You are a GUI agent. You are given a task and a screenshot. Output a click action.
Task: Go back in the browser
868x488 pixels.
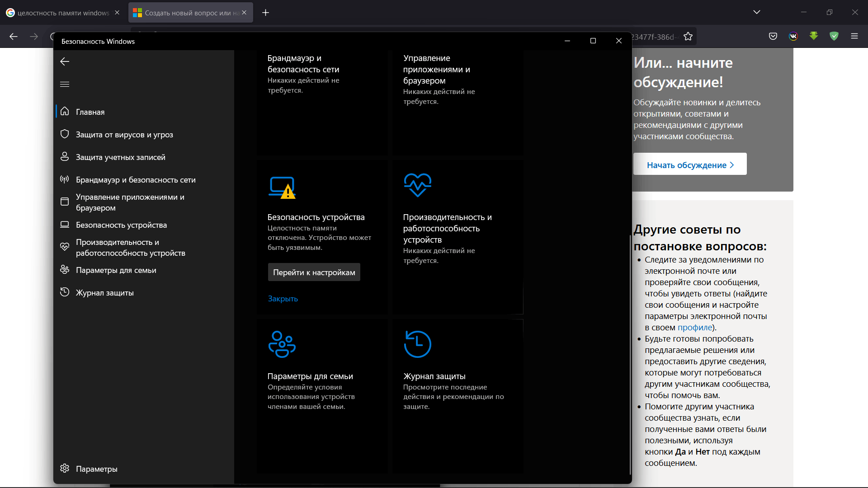(x=14, y=37)
